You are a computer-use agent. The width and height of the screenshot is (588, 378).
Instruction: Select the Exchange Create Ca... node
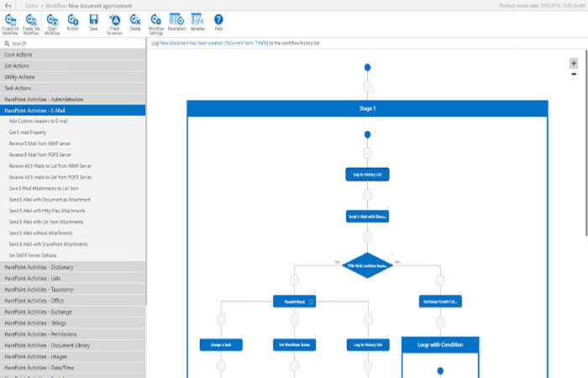point(440,302)
